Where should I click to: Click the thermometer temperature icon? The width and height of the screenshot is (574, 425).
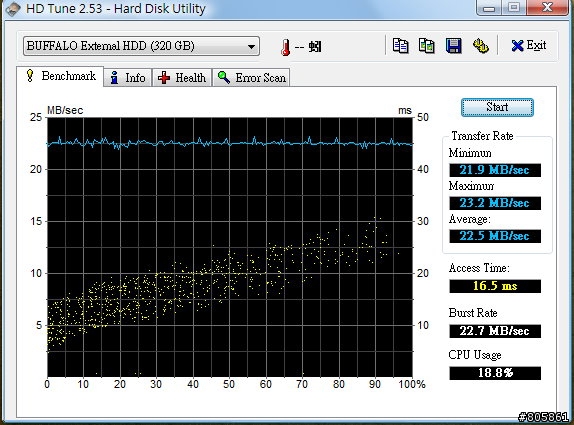286,47
